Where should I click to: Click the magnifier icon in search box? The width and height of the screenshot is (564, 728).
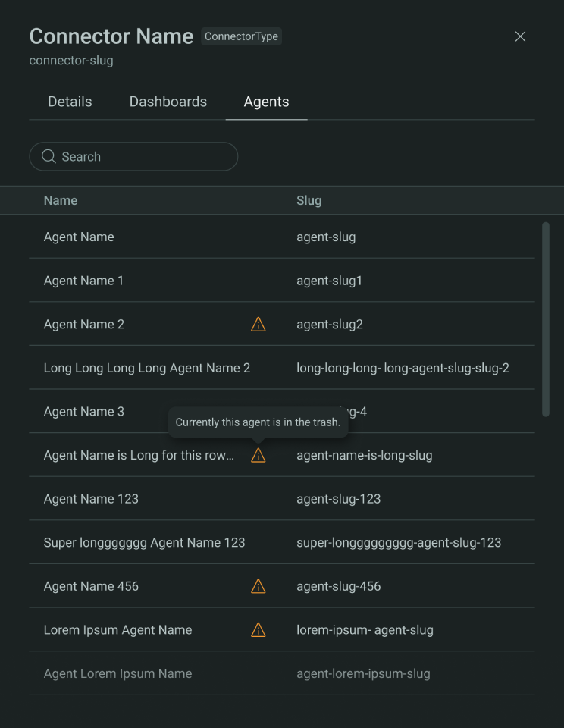point(49,156)
